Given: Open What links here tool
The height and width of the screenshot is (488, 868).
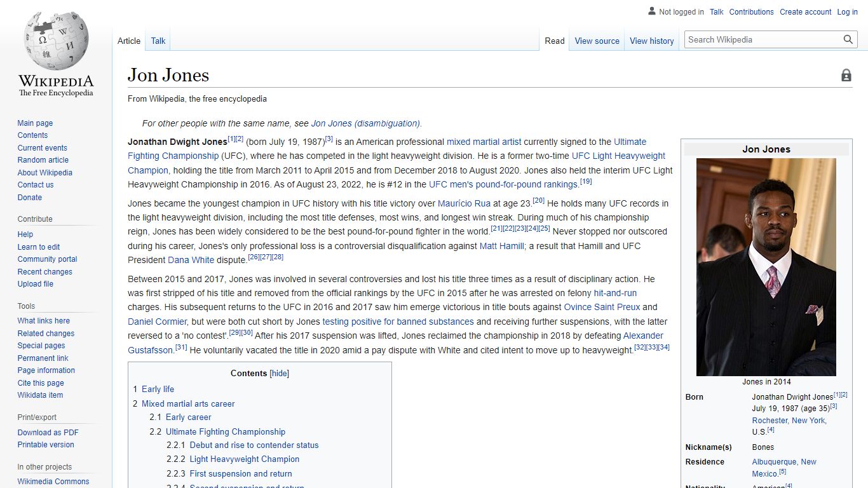Looking at the screenshot, I should coord(44,321).
